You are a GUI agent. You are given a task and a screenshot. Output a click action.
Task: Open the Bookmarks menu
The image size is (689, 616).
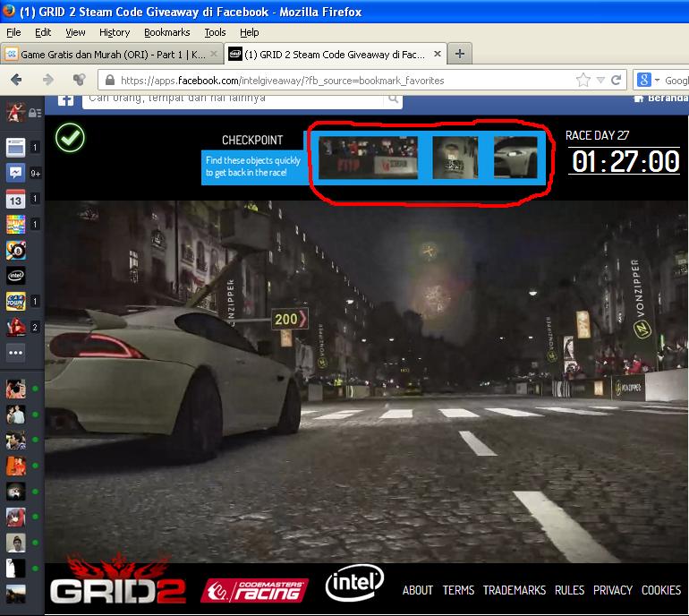pyautogui.click(x=167, y=32)
